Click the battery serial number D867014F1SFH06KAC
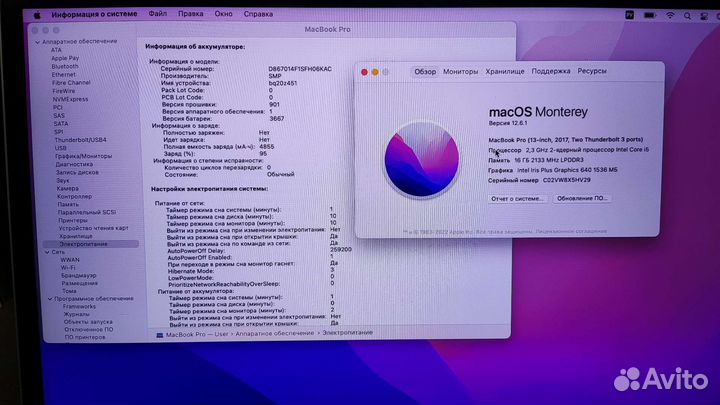720x405 pixels. click(x=300, y=69)
